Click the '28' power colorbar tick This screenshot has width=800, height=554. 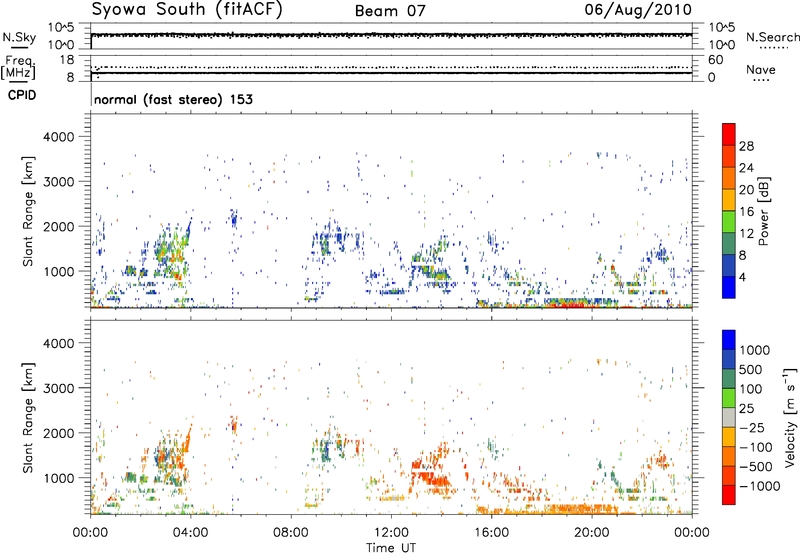[746, 146]
